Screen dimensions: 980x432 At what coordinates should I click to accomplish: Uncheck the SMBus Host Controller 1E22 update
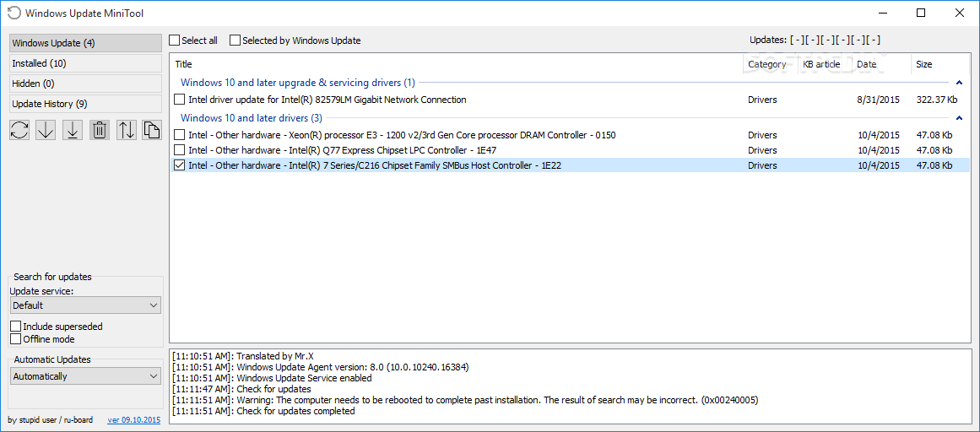tap(180, 165)
